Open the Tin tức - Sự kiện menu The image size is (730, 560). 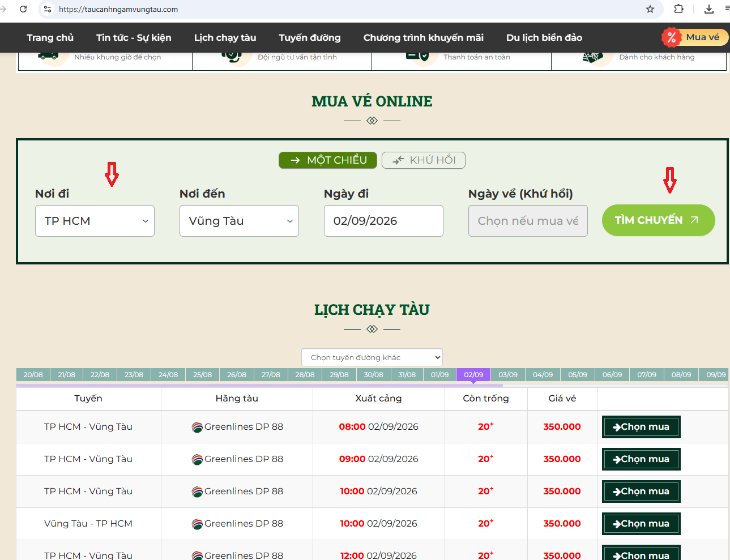(134, 37)
